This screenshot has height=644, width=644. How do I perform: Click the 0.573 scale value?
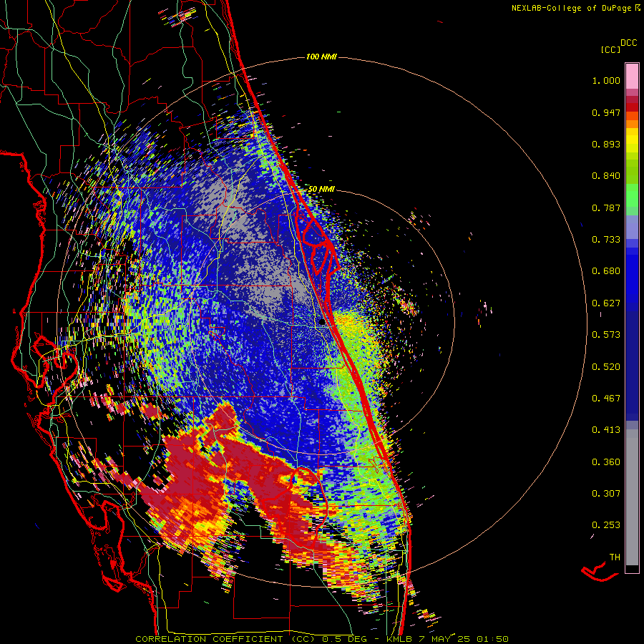(x=606, y=335)
